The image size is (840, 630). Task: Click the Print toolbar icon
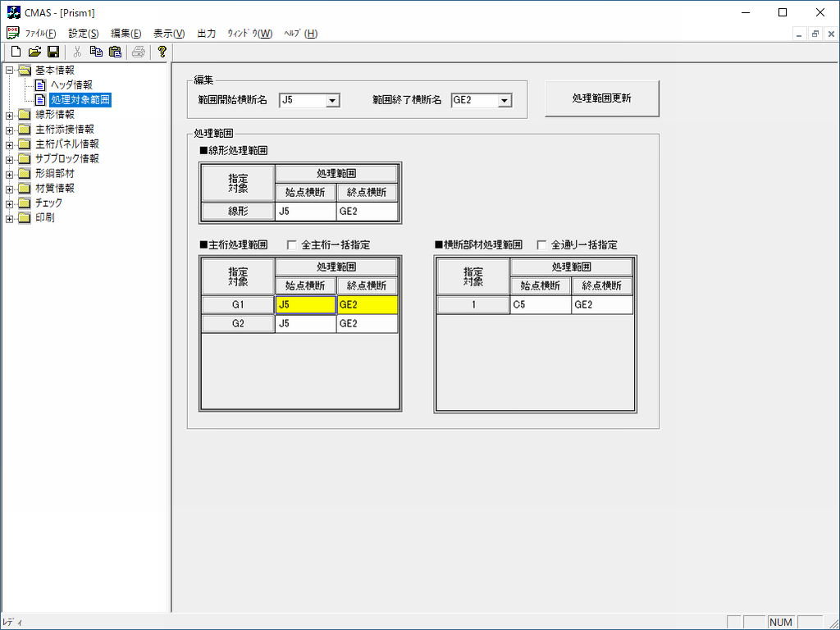(138, 52)
